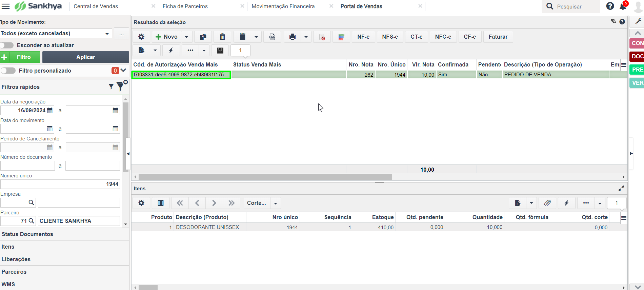Image resolution: width=644 pixels, height=290 pixels.
Task: Open calendar for Data da negociação start date
Action: tap(50, 110)
